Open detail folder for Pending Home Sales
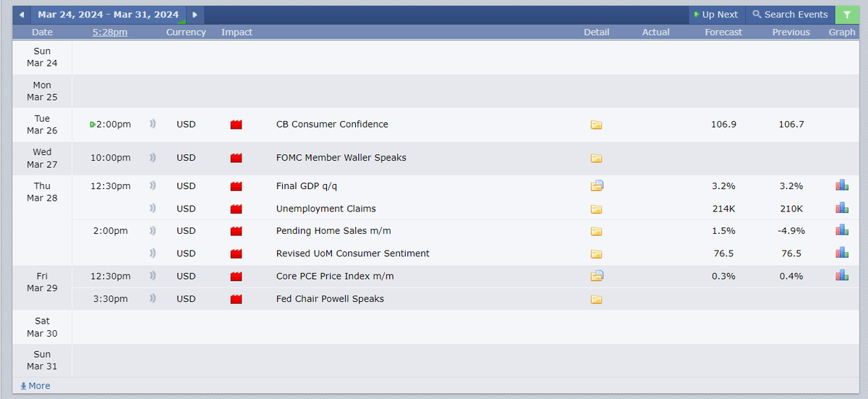 [x=596, y=232]
